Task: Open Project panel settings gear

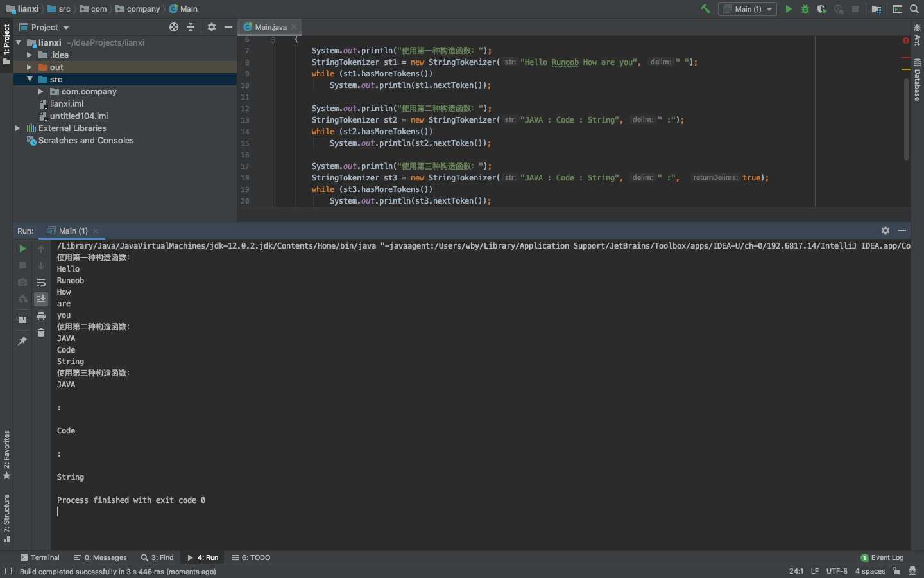Action: click(212, 27)
